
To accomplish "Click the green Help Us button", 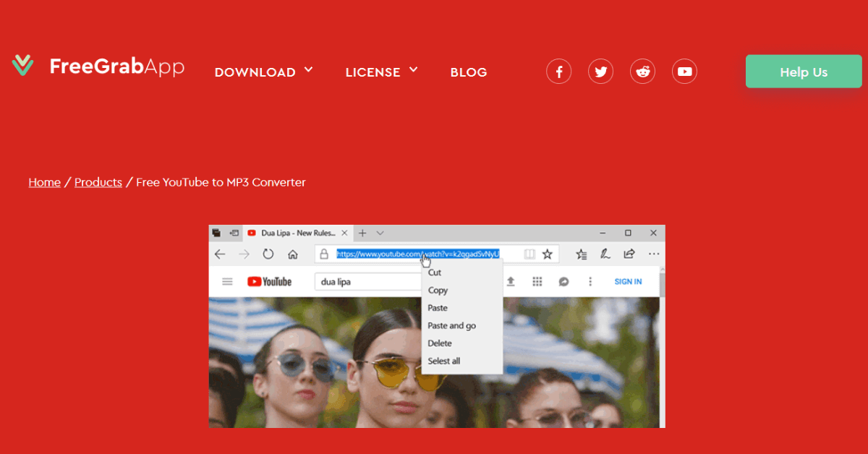I will tap(804, 72).
